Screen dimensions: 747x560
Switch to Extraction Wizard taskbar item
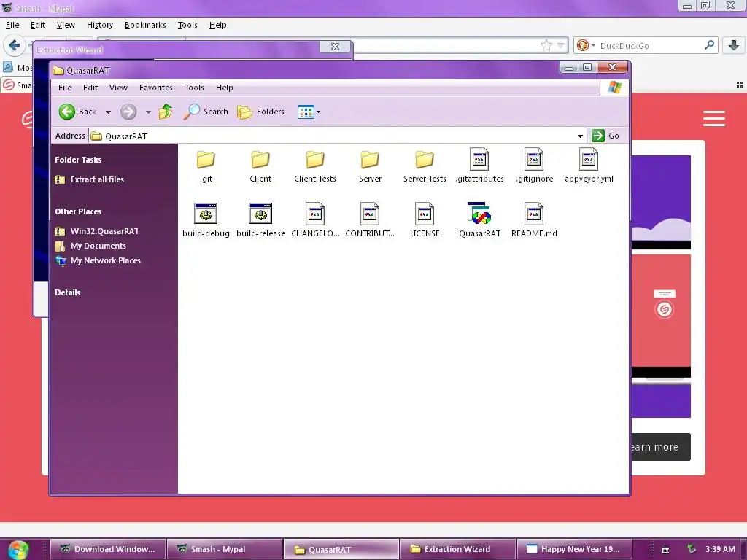tap(458, 549)
